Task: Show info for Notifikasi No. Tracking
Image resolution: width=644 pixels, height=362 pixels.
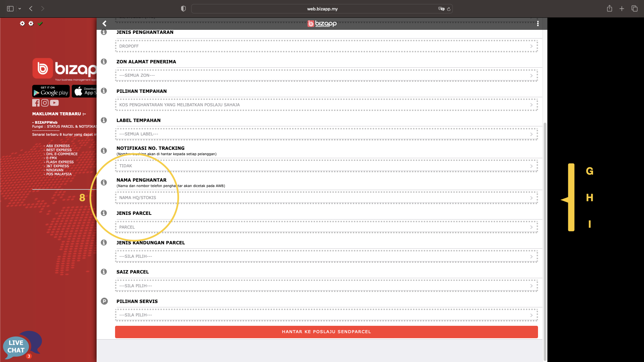Action: [104, 150]
